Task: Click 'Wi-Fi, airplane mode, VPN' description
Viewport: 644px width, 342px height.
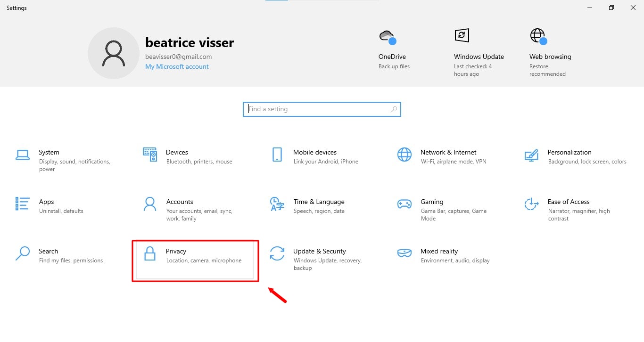Action: (x=454, y=162)
